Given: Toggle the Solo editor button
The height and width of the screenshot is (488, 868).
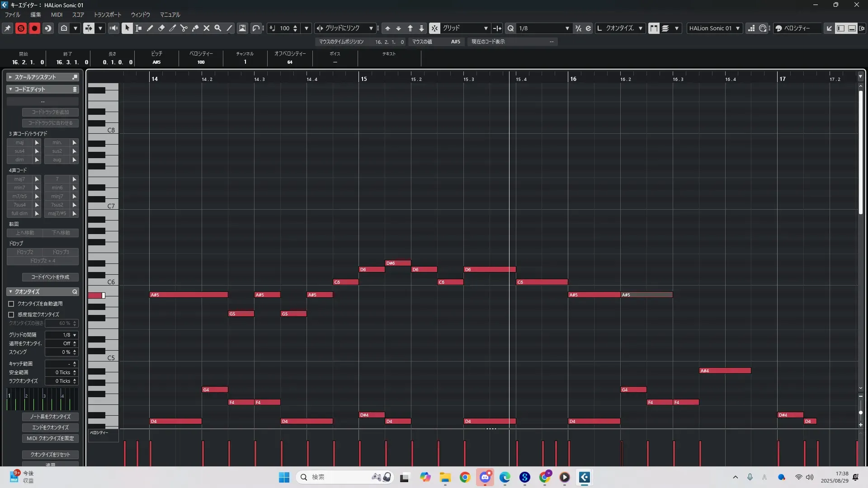Looking at the screenshot, I should (x=21, y=28).
